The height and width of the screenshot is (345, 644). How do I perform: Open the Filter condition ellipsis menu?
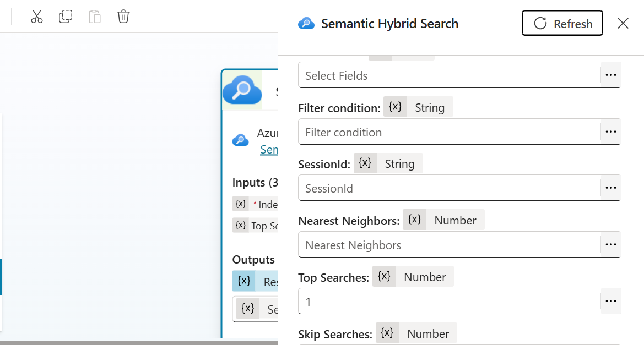click(x=611, y=132)
